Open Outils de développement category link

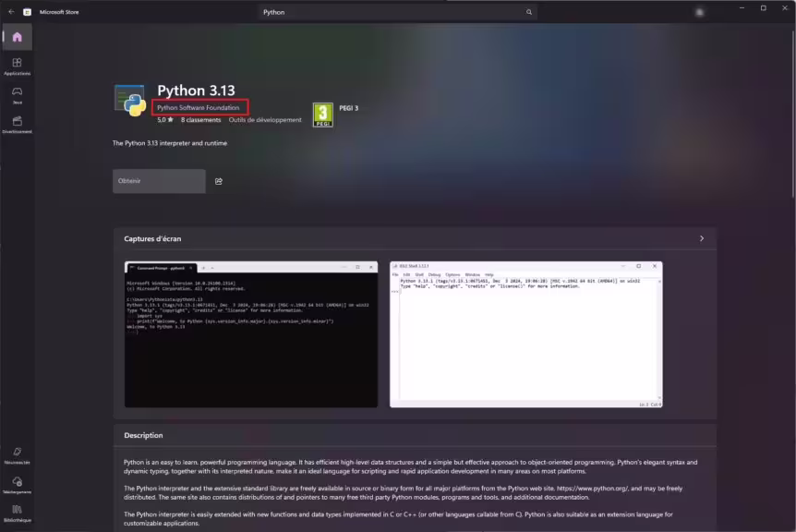click(265, 120)
